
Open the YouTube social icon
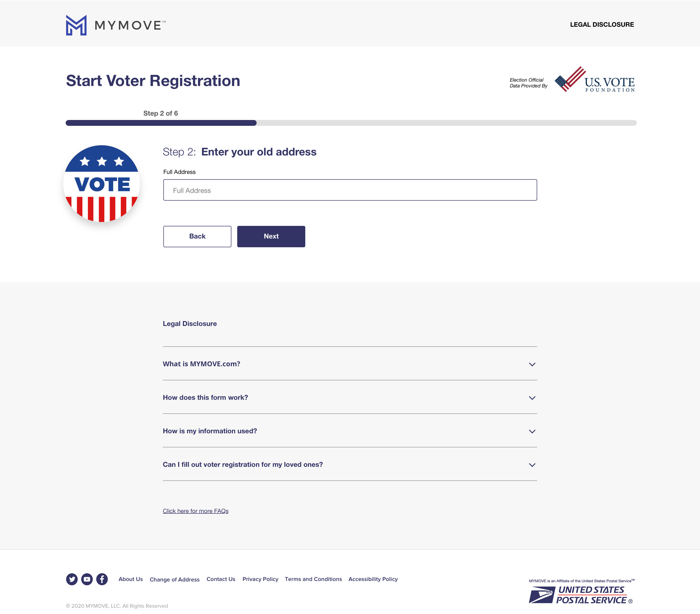[87, 579]
